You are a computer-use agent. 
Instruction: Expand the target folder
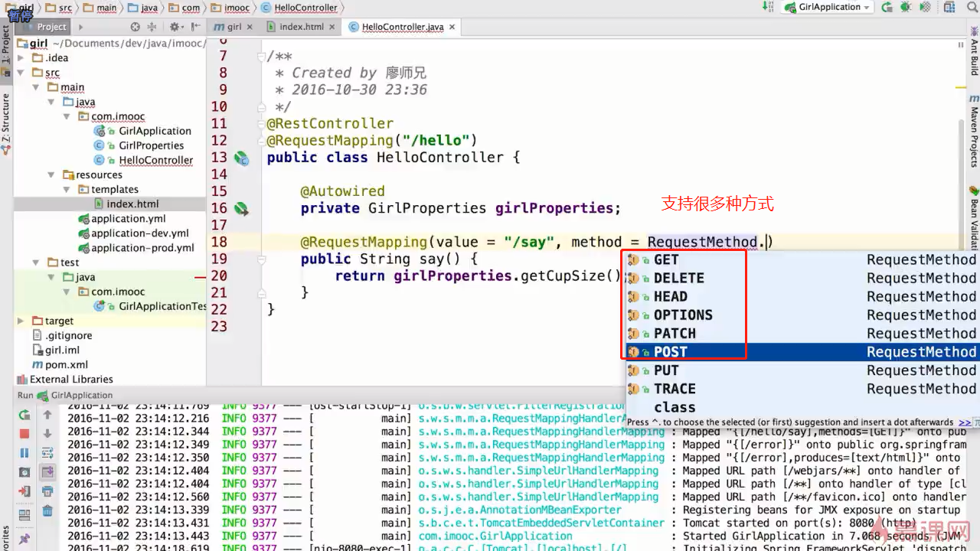click(x=22, y=321)
